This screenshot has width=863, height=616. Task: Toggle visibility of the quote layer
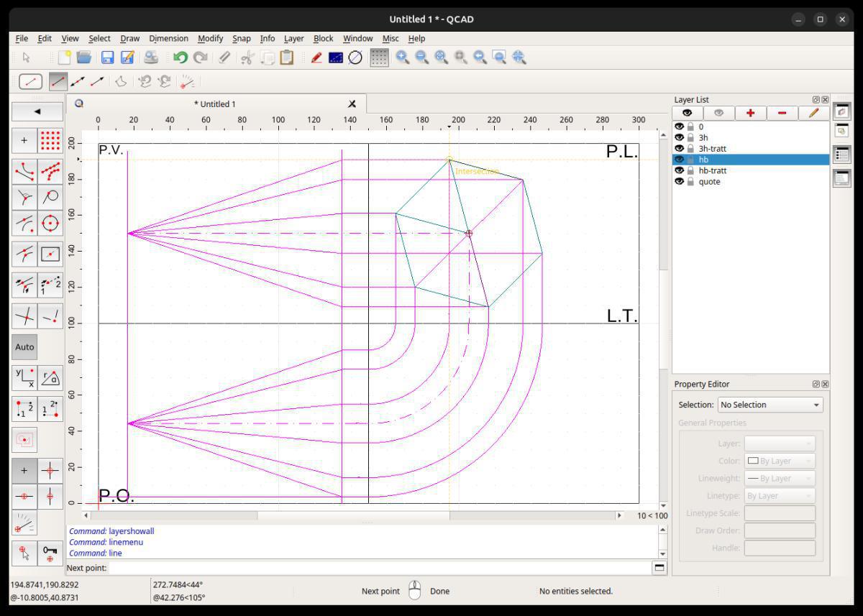pyautogui.click(x=679, y=182)
